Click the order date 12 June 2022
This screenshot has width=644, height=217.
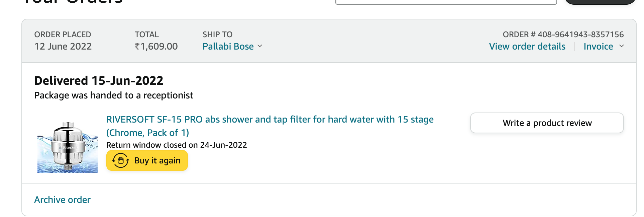click(x=63, y=46)
